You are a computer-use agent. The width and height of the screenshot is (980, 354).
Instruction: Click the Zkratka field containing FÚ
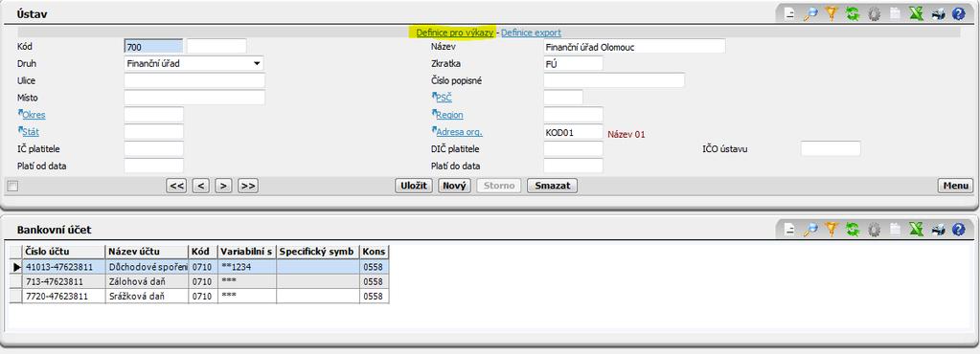coord(573,63)
